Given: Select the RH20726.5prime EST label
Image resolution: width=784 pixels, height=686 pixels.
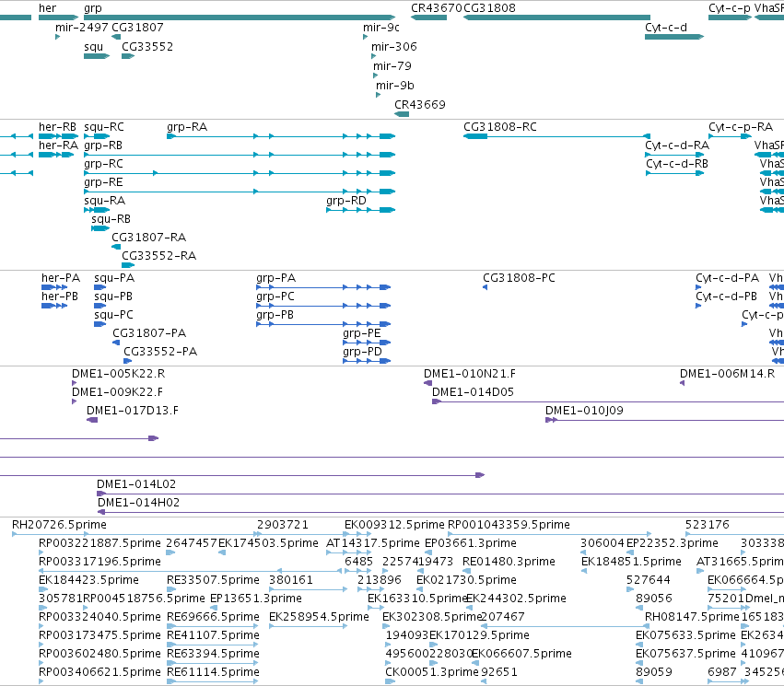Looking at the screenshot, I should (60, 525).
